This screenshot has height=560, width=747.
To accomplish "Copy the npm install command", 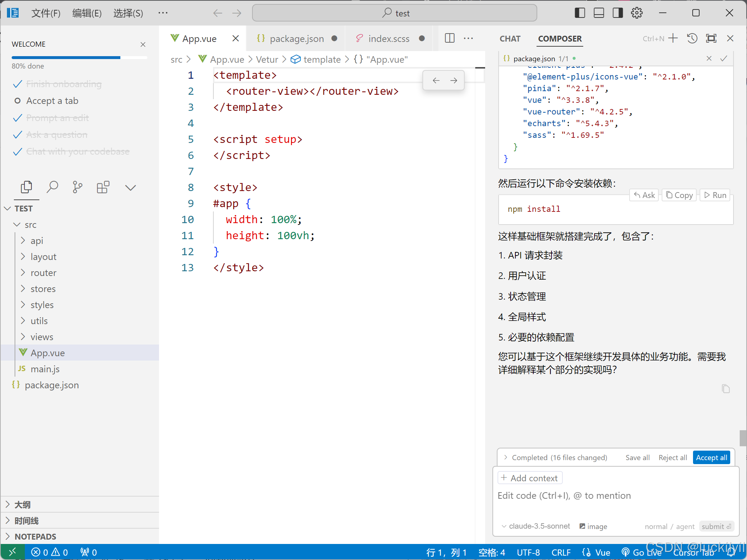I will click(x=679, y=195).
